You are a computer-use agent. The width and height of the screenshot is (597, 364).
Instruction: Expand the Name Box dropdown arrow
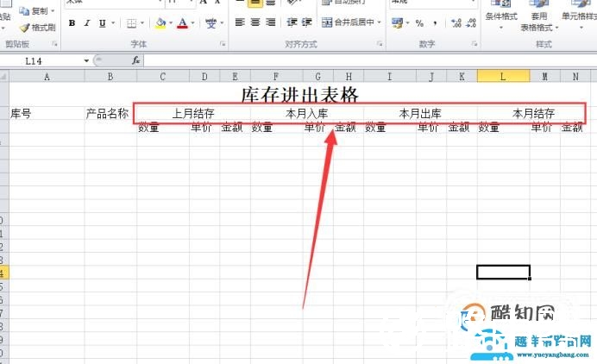point(86,61)
